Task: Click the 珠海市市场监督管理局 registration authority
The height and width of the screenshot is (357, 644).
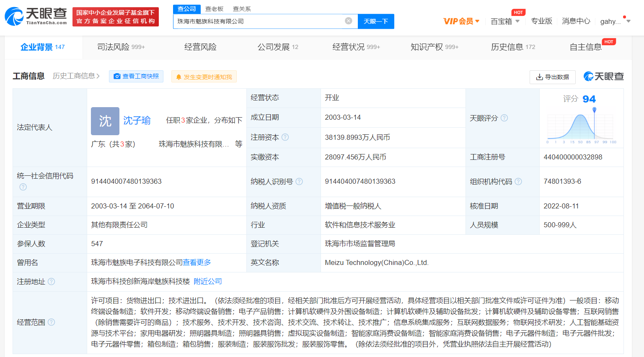Action: click(360, 244)
